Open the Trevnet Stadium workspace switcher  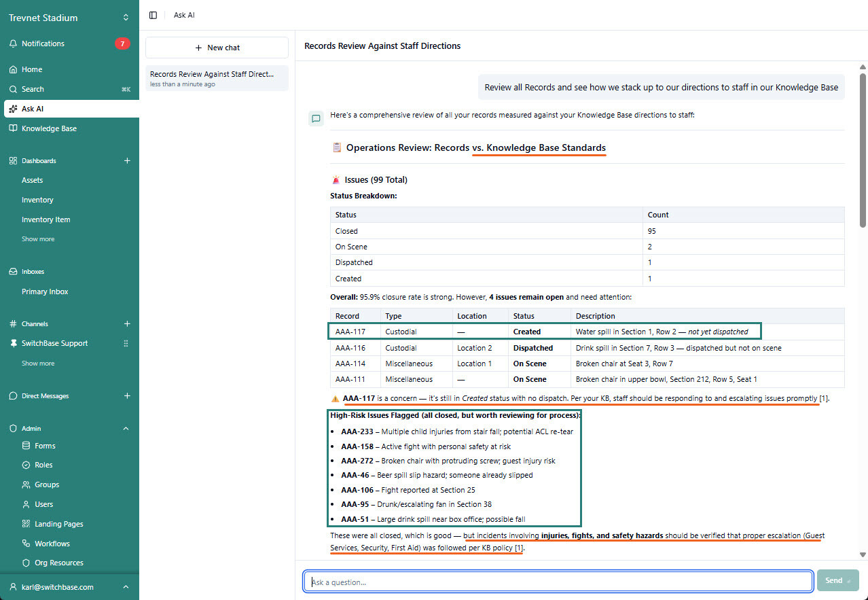click(x=69, y=18)
